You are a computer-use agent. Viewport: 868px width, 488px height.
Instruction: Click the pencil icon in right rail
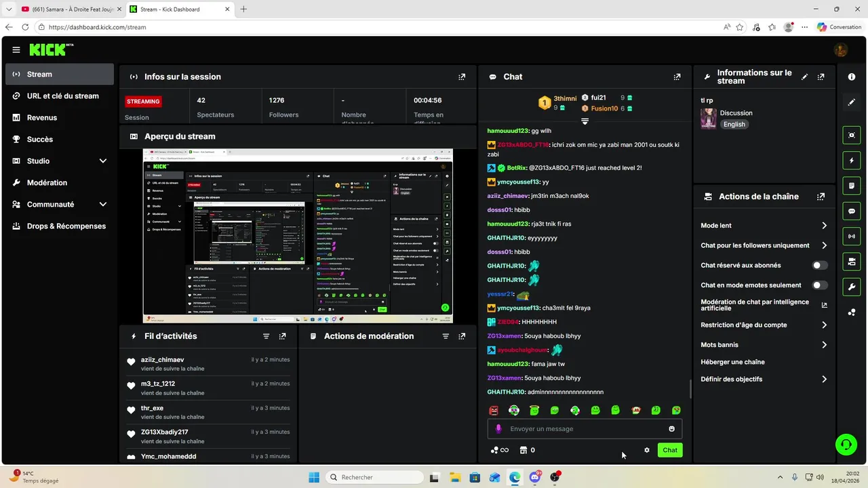tap(852, 102)
